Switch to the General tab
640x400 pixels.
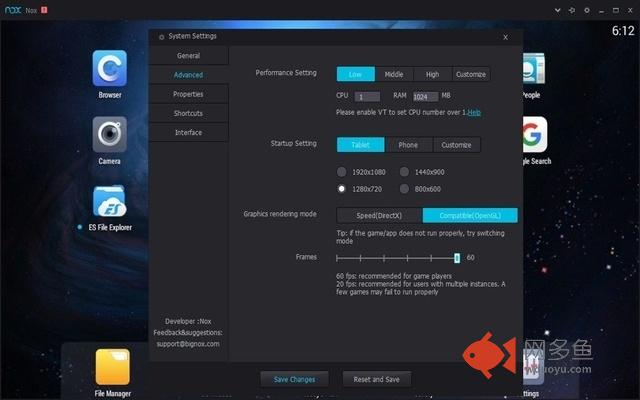[x=188, y=56]
